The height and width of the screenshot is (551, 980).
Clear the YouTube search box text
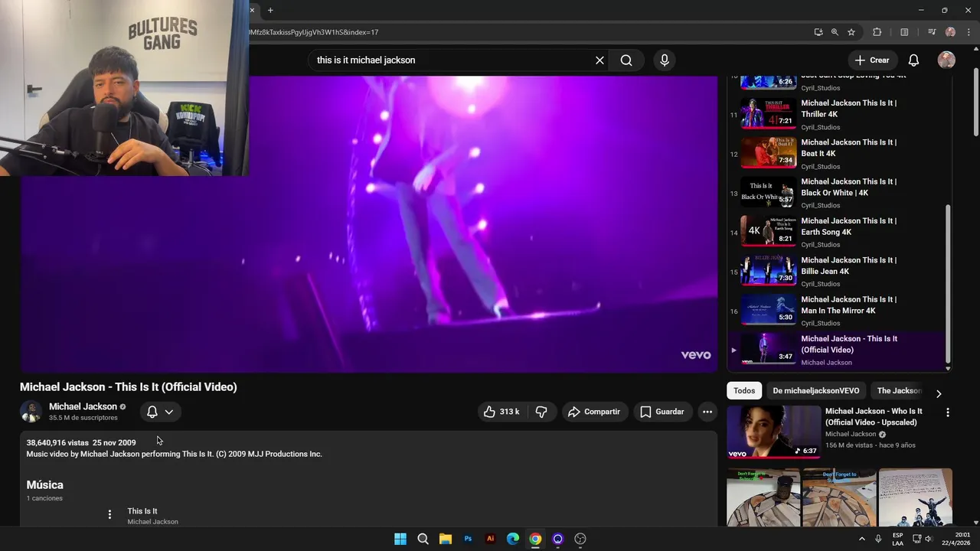pyautogui.click(x=599, y=60)
